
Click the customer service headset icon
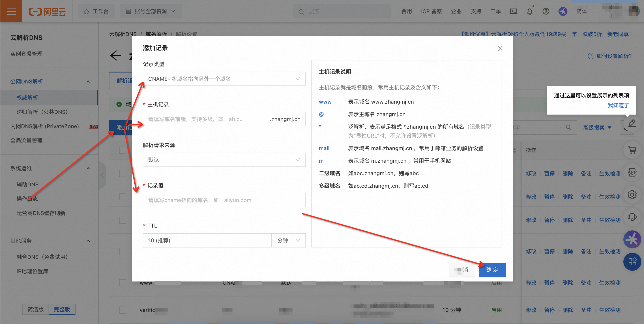(632, 217)
